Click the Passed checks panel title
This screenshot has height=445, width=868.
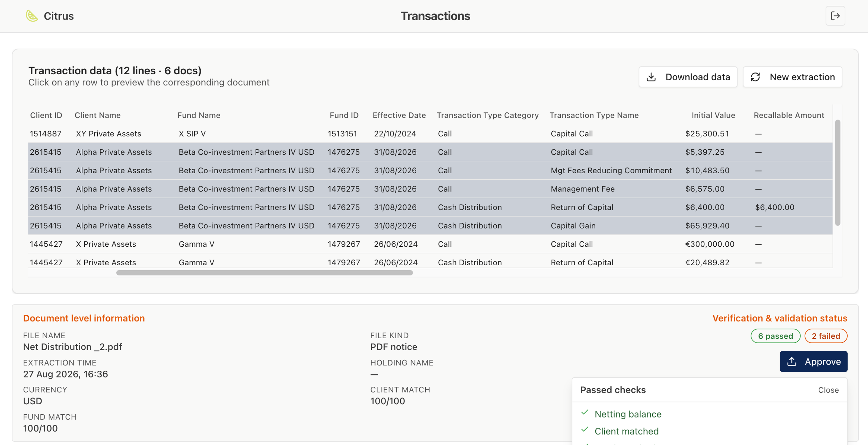point(613,390)
